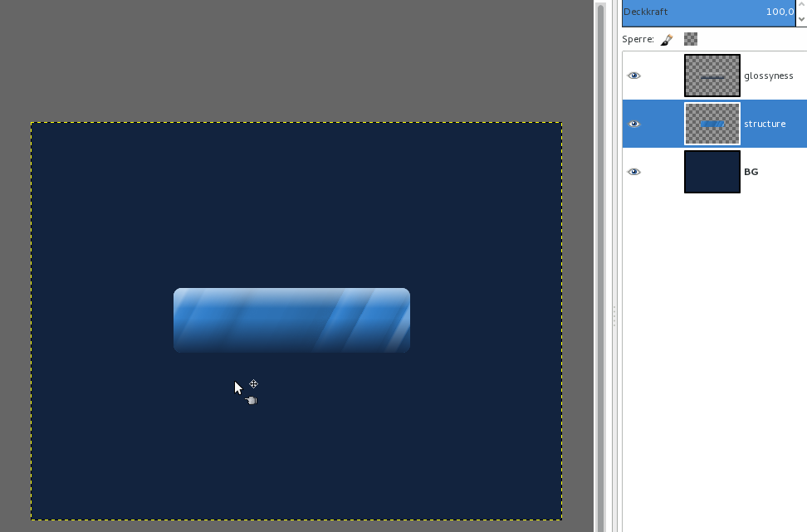Click the blue glossy button on canvas
This screenshot has height=532, width=807.
(291, 320)
